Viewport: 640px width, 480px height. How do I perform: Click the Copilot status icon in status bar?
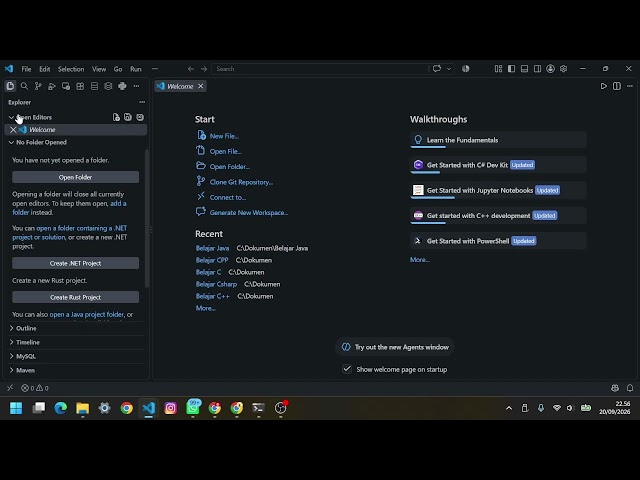615,388
